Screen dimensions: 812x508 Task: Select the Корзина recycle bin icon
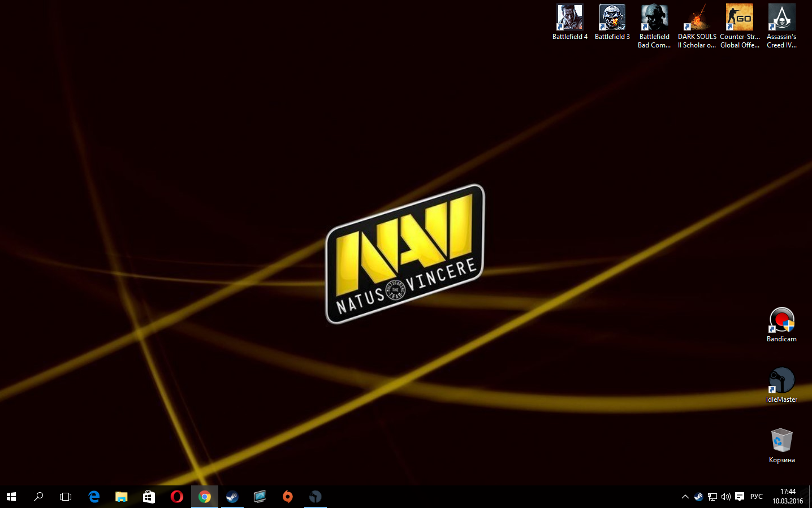point(781,446)
